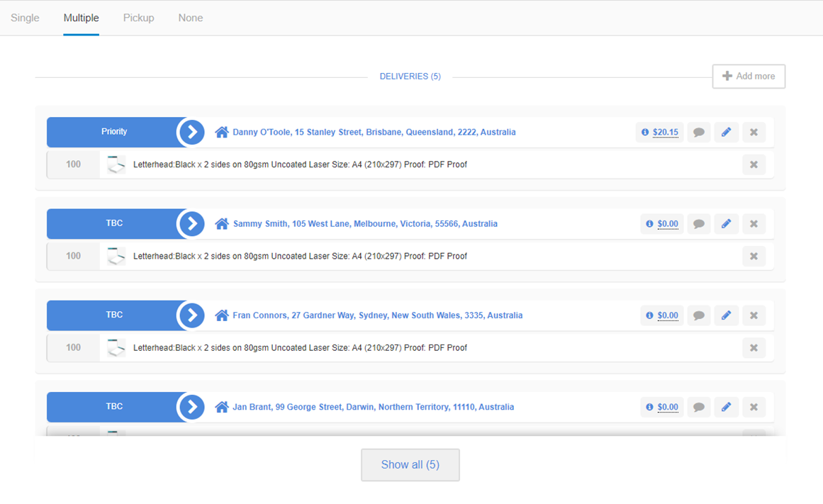Click Show all (5) button
This screenshot has height=504, width=823.
click(x=410, y=464)
